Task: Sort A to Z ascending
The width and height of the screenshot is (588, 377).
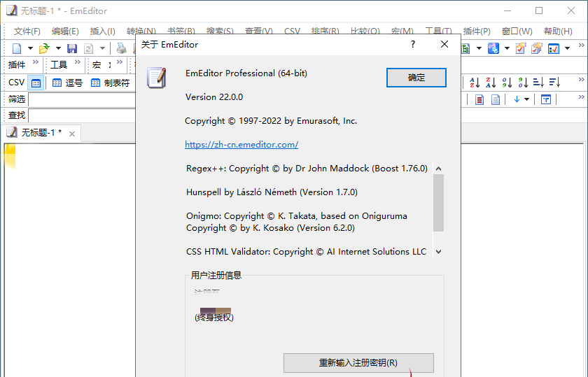Action: pos(475,82)
